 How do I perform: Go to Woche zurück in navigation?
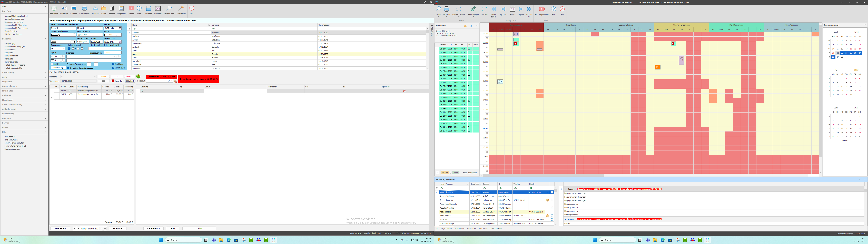coord(493,9)
